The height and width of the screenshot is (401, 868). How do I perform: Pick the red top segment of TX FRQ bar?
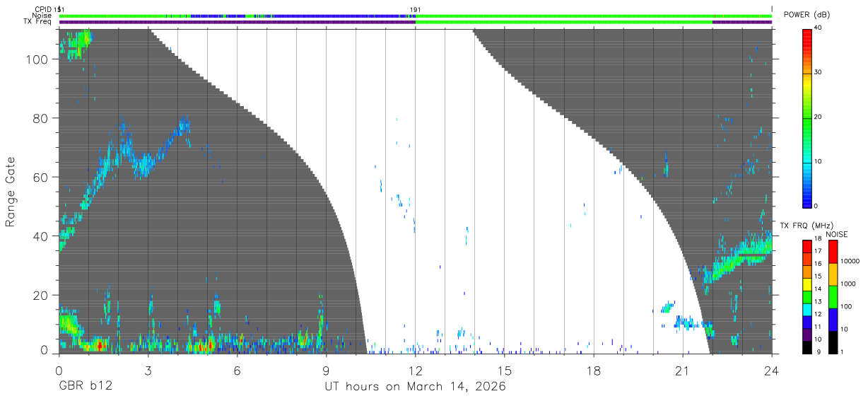[807, 246]
